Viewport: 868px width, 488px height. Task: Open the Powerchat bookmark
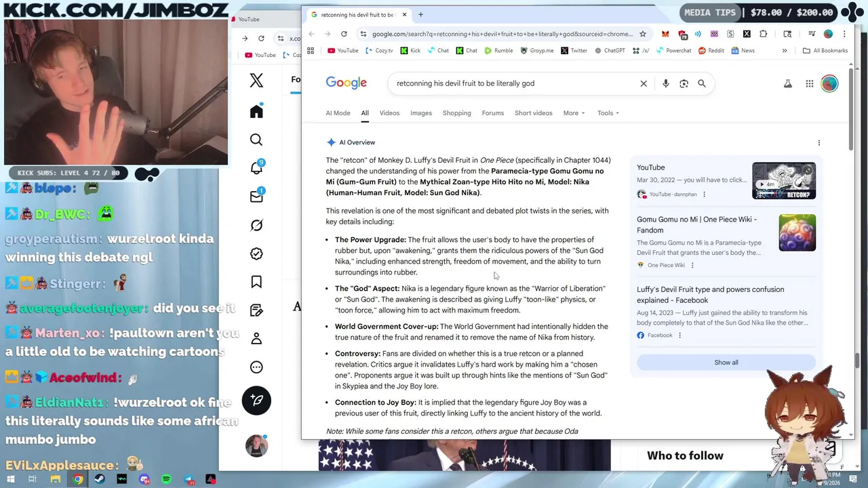tap(673, 50)
